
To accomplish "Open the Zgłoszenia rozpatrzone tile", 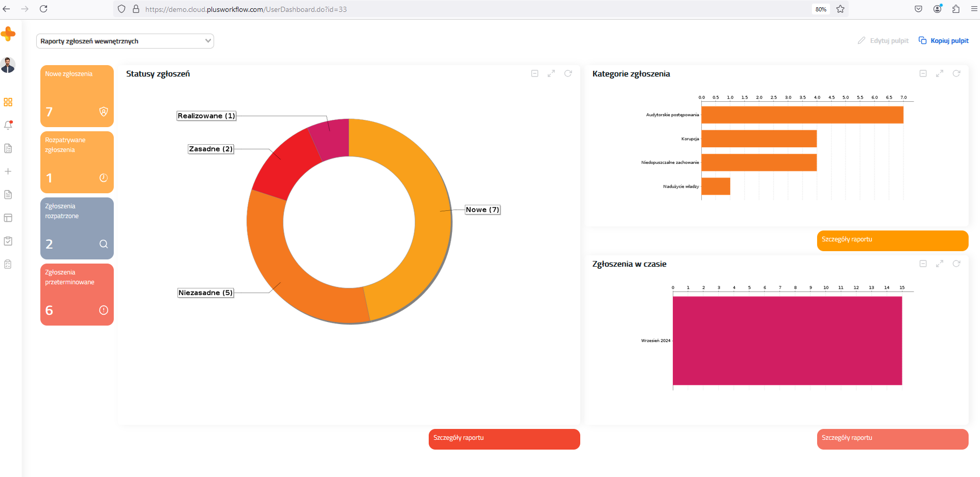I will [x=77, y=228].
